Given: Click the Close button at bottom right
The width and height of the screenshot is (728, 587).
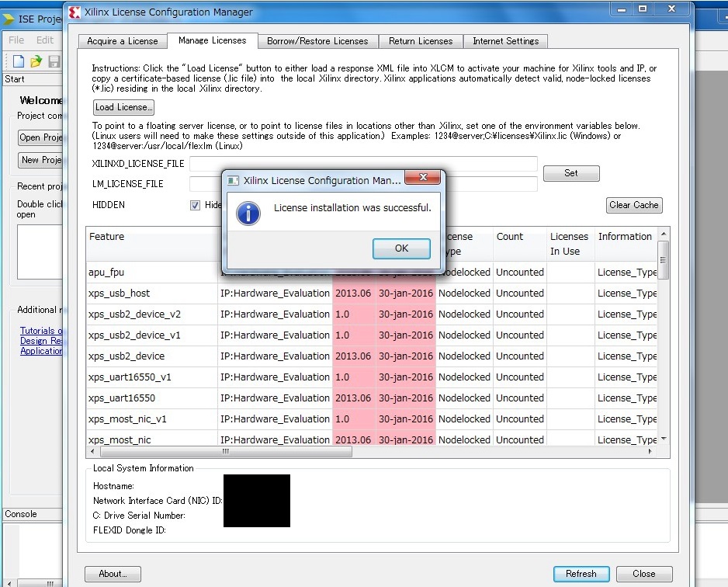Looking at the screenshot, I should coord(644,574).
